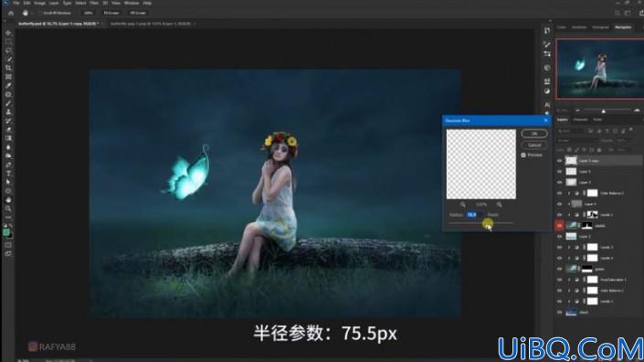Image resolution: width=644 pixels, height=362 pixels.
Task: Hide the Layer 4 layer
Action: [559, 204]
